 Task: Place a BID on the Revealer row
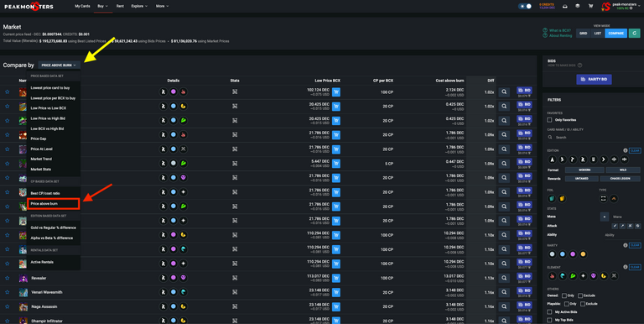tap(524, 276)
